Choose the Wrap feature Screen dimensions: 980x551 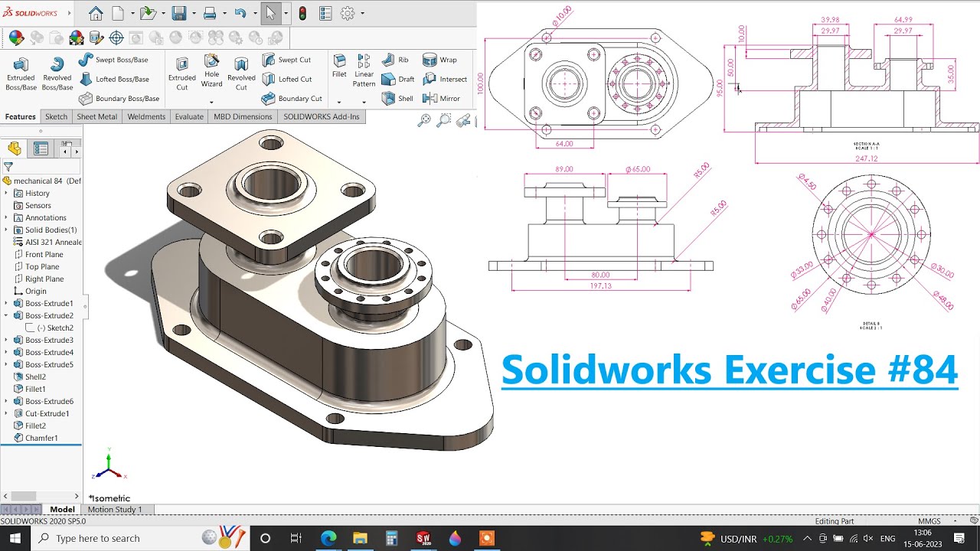[x=439, y=60]
